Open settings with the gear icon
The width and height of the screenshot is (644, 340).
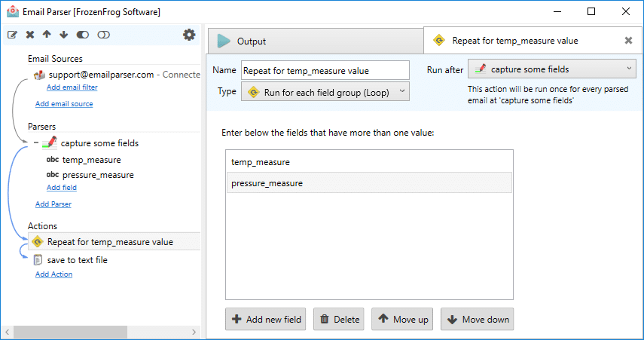click(189, 35)
